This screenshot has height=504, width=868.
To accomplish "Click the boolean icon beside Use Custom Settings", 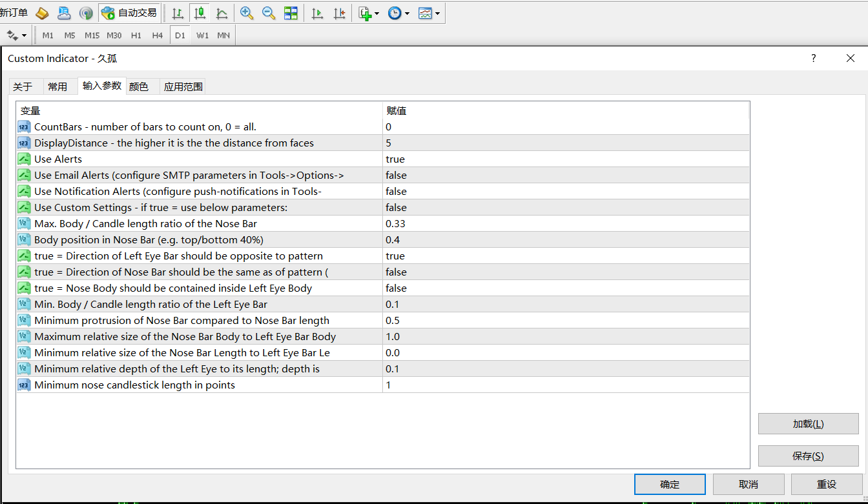I will point(24,207).
